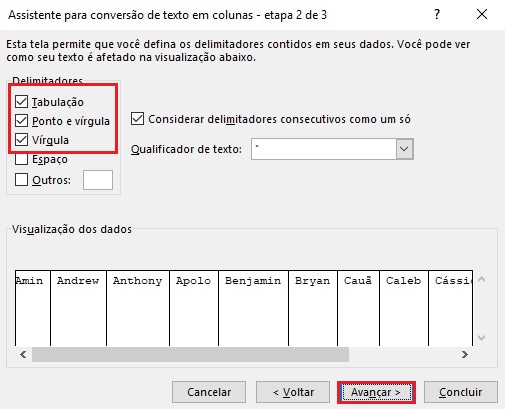
Task: Uncheck the Tabulação delimiter checkbox
Action: pos(21,102)
